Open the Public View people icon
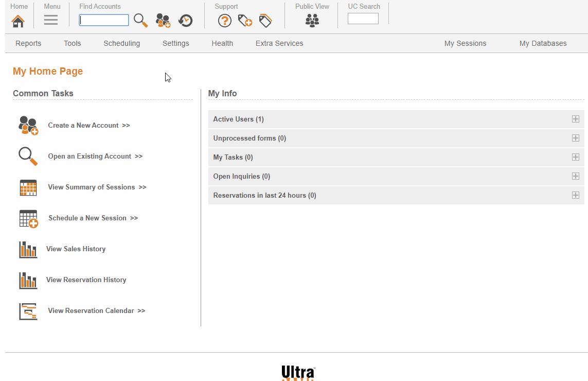Screen dimensions: 588x381 coord(312,20)
